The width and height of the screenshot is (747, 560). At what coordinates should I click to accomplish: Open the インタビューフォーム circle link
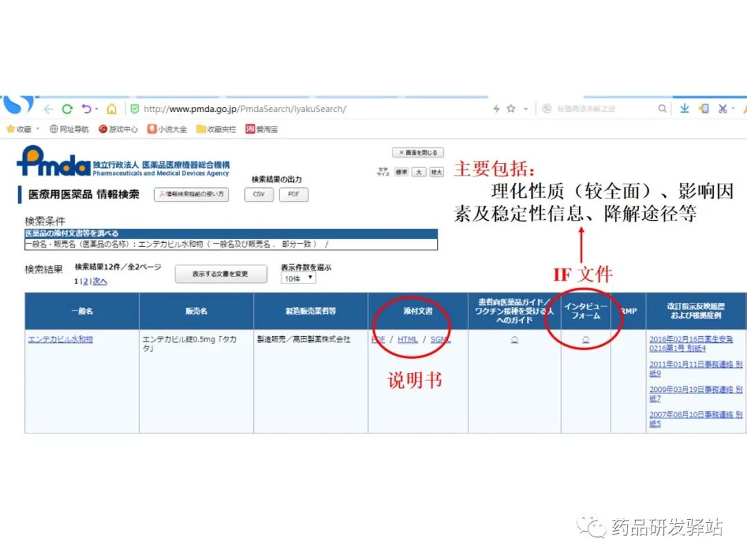[586, 339]
